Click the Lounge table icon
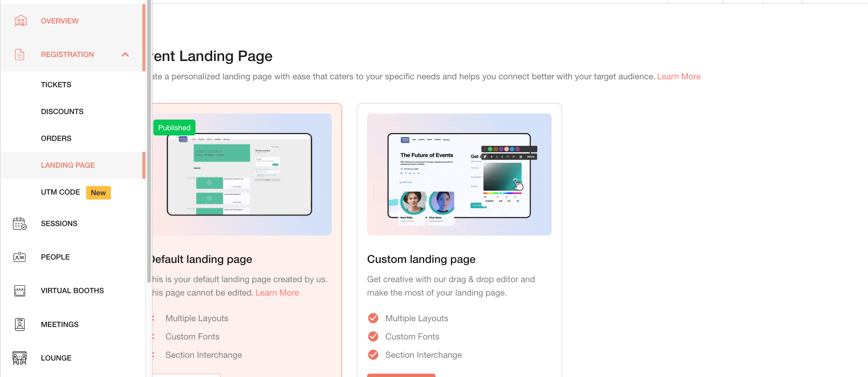The width and height of the screenshot is (868, 377). (20, 358)
